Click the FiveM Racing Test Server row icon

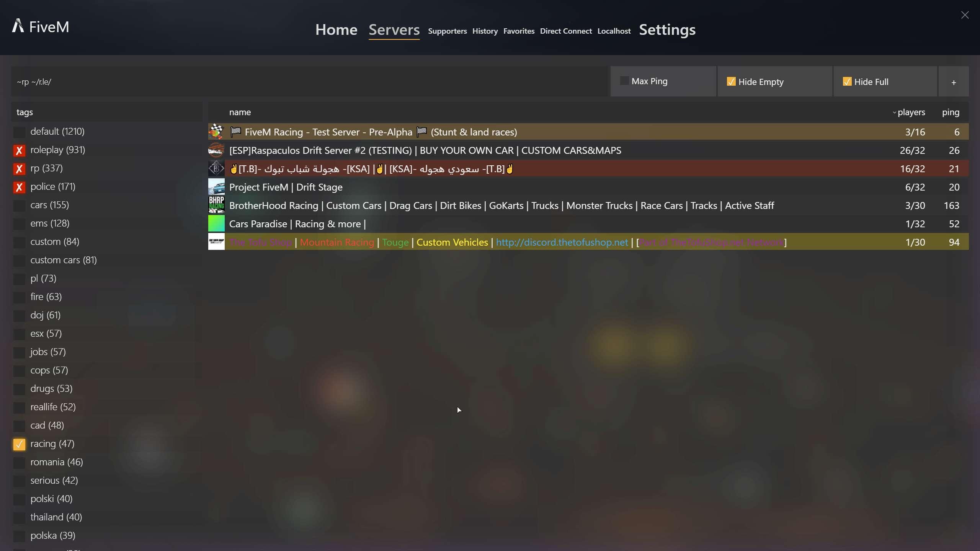(216, 131)
